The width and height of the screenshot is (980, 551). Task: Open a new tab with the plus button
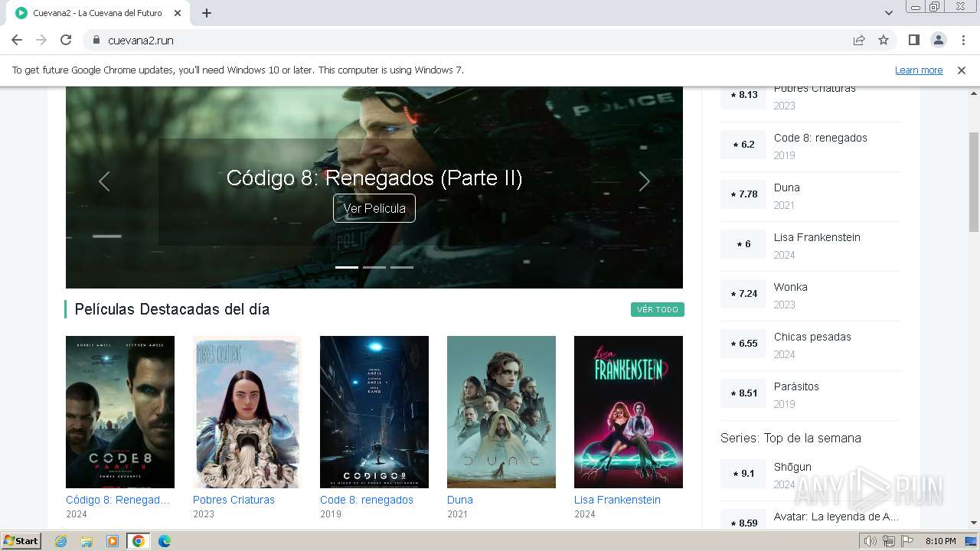click(207, 13)
